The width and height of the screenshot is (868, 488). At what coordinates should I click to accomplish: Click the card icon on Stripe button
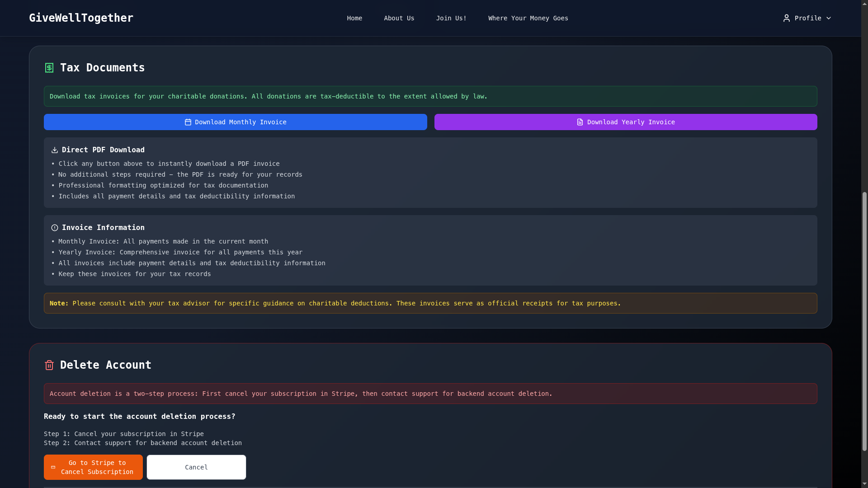pos(53,467)
